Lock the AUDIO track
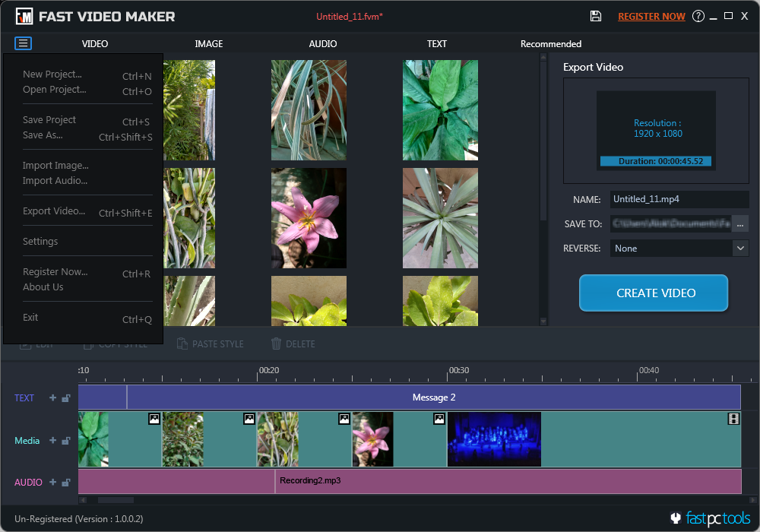Viewport: 760px width, 532px height. coord(65,482)
